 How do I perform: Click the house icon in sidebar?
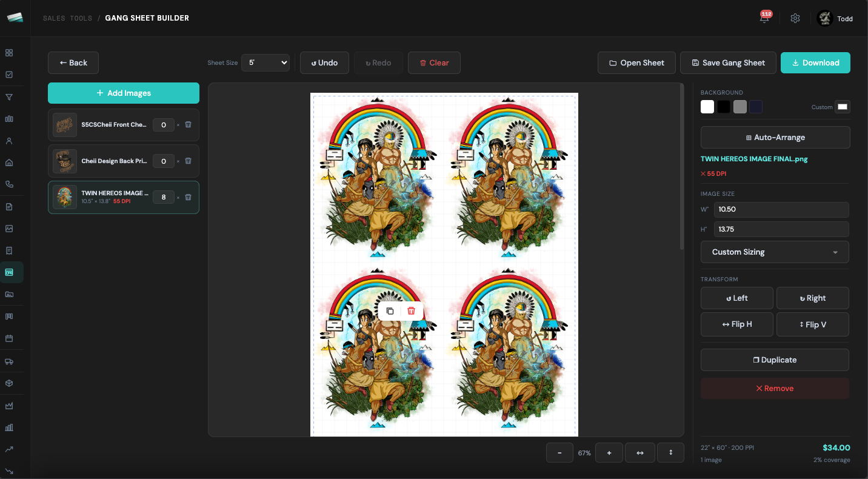point(9,162)
